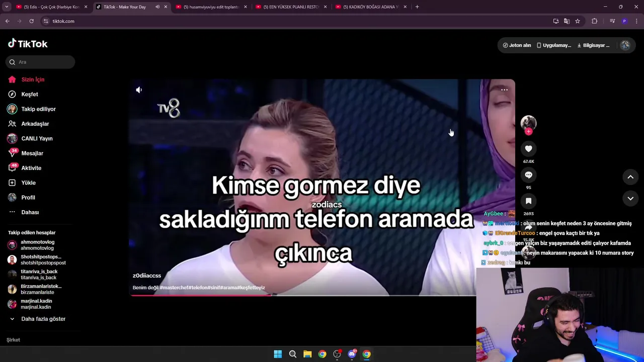Open File Explorer from taskbar

click(x=307, y=354)
